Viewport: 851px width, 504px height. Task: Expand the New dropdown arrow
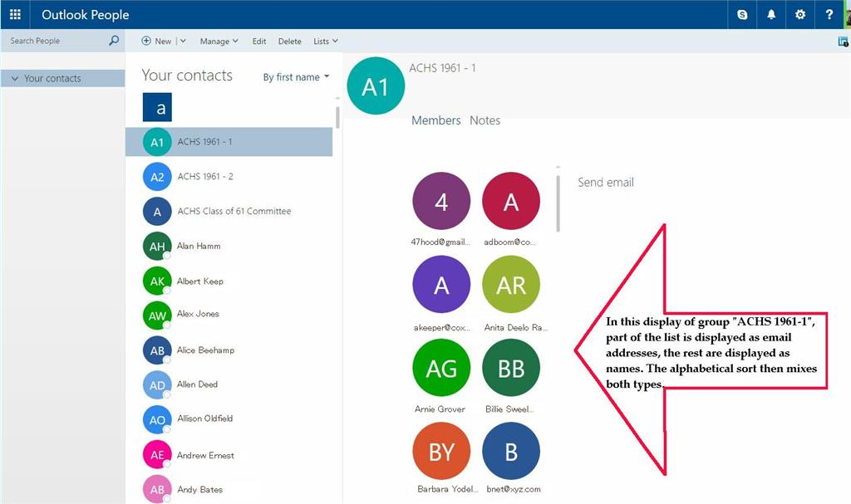[183, 41]
